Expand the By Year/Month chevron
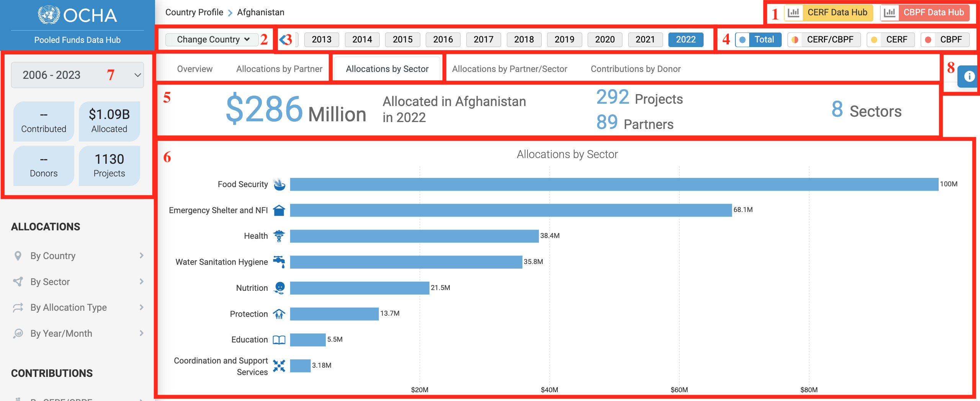 coord(142,333)
